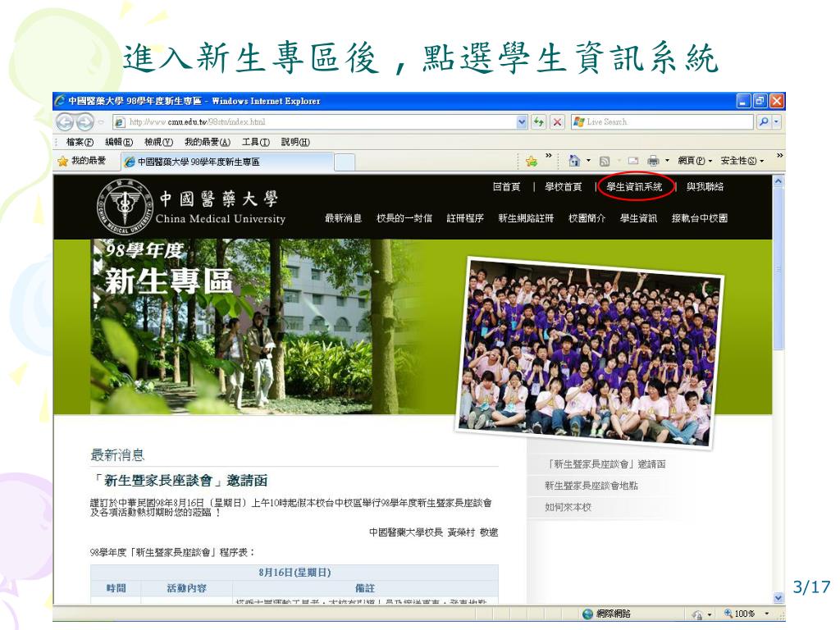The image size is (840, 630).
Task: Open the address bar history dropdown
Action: 522,122
